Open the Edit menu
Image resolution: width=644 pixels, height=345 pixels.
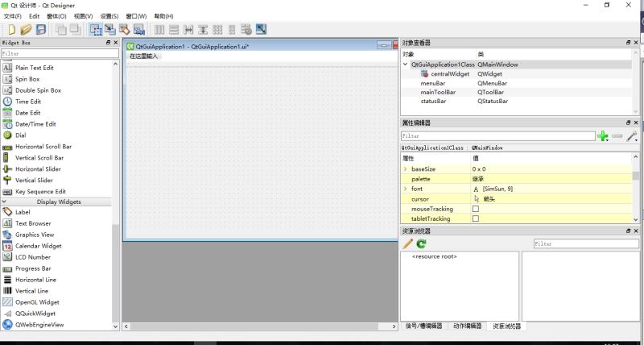point(34,16)
